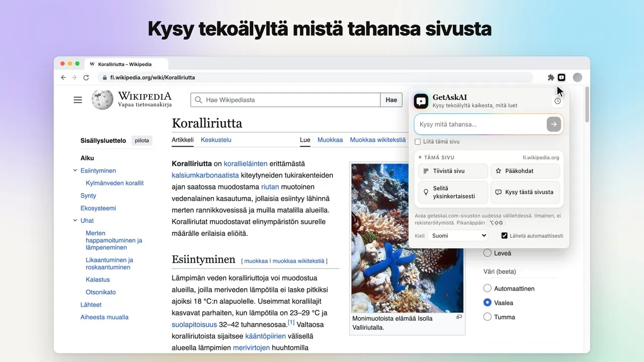Click the page vertical scrollbar

[x=587, y=105]
